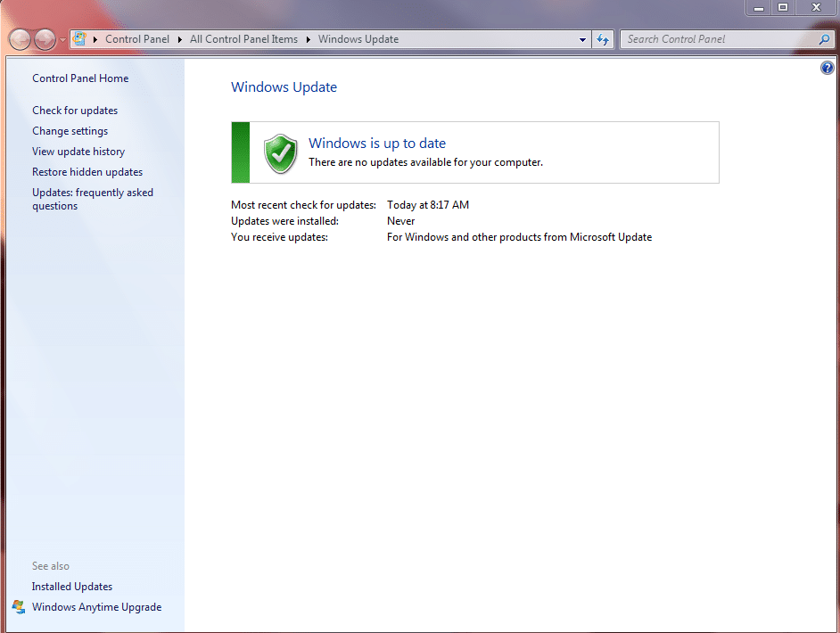Click the green shield checkmark status icon
Screen dimensions: 840x633
tap(281, 153)
